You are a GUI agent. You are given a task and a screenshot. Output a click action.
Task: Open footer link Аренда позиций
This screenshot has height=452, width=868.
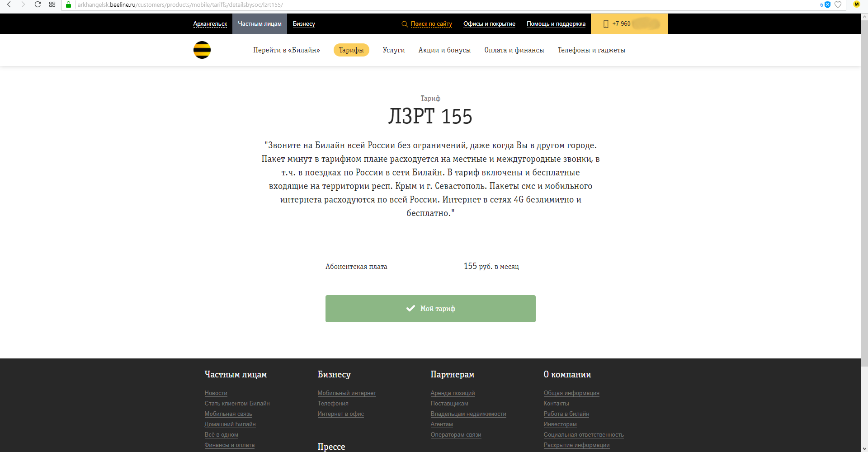coord(453,393)
